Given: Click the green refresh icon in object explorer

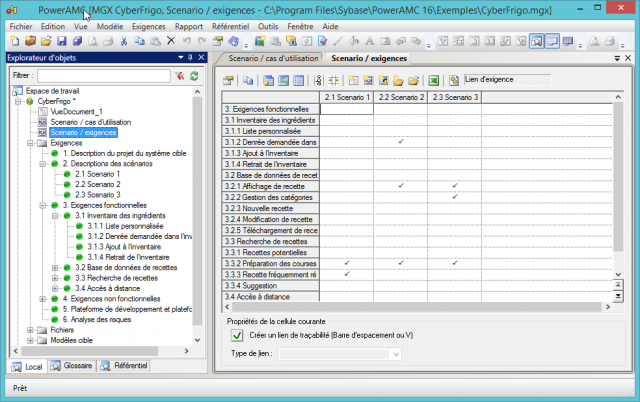Looking at the screenshot, I should click(194, 76).
